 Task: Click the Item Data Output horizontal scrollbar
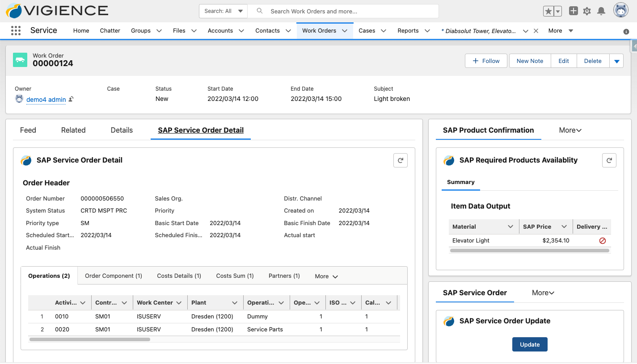530,251
